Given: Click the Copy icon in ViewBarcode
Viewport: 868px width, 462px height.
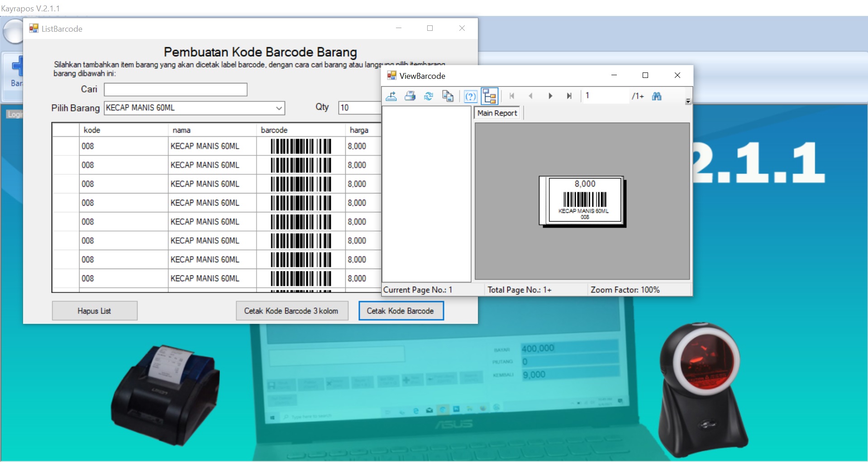Looking at the screenshot, I should click(x=448, y=96).
